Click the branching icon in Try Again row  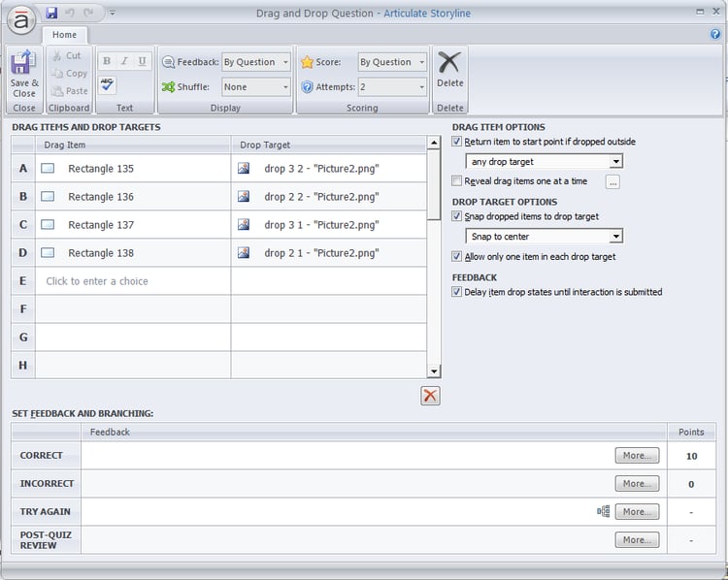(x=603, y=511)
